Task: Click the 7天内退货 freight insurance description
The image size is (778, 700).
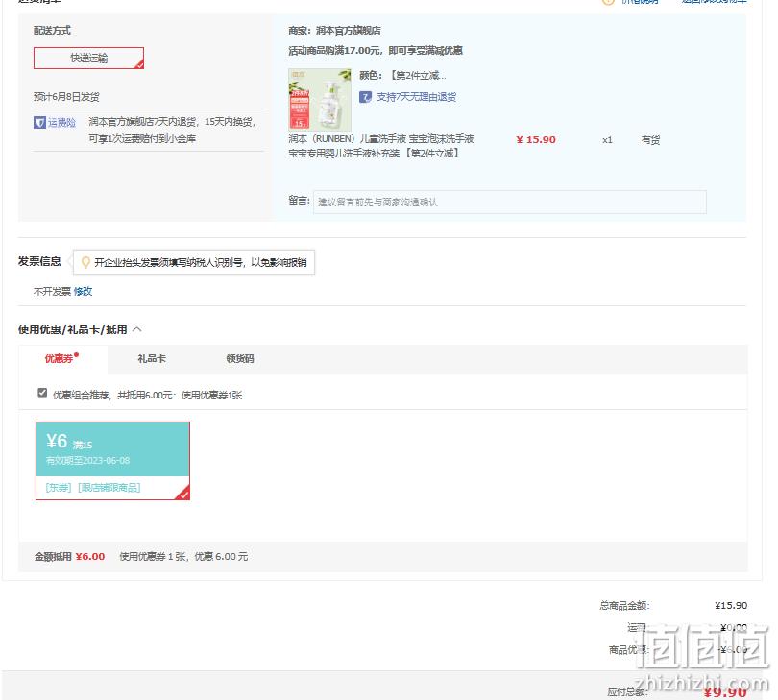Action: pos(172,130)
